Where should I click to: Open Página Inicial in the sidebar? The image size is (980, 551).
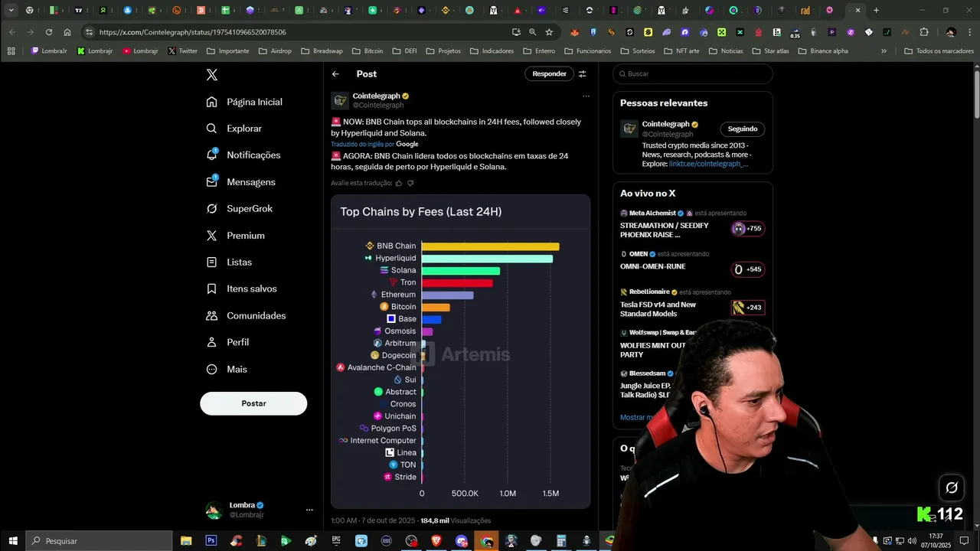244,102
